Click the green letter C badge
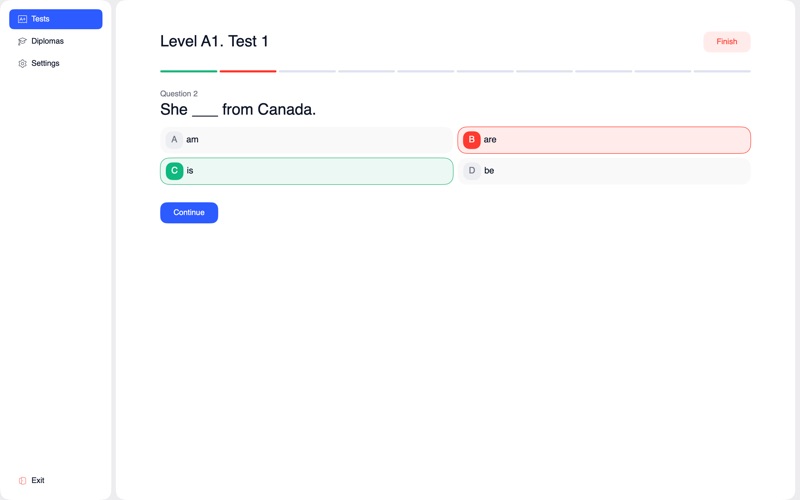Viewport: 800px width, 500px height. pyautogui.click(x=174, y=171)
